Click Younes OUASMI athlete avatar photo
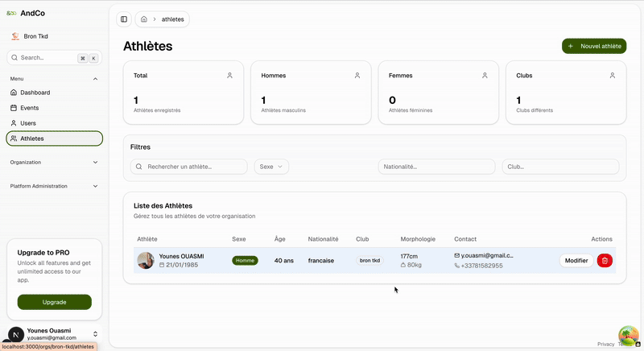 [146, 260]
